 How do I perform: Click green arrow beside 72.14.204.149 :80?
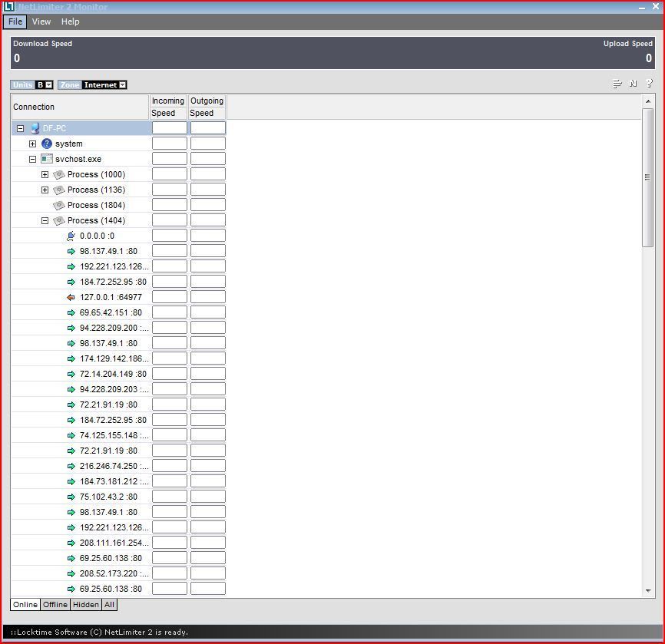point(71,374)
